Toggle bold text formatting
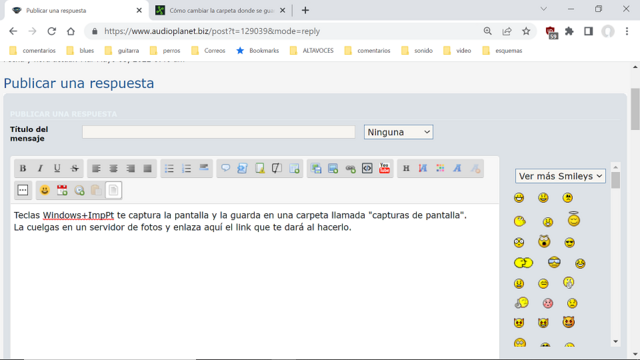 [x=23, y=168]
